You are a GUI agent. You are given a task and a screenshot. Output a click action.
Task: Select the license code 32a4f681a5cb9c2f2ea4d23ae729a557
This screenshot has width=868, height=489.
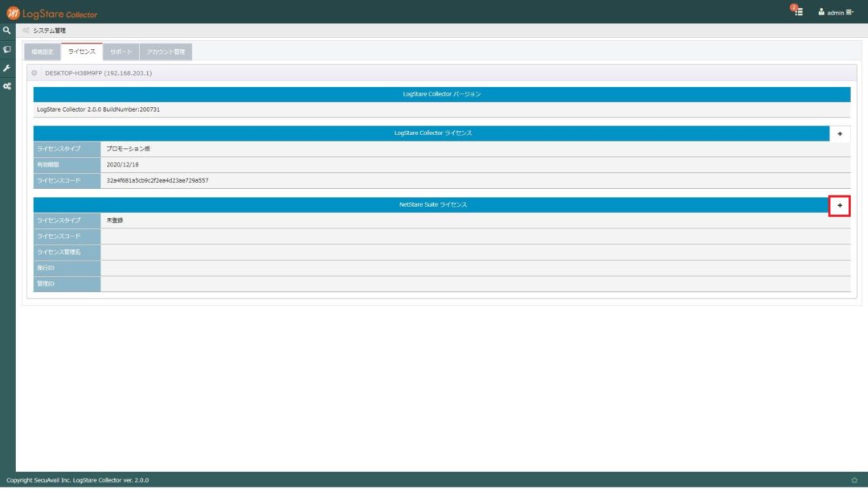[x=158, y=180]
